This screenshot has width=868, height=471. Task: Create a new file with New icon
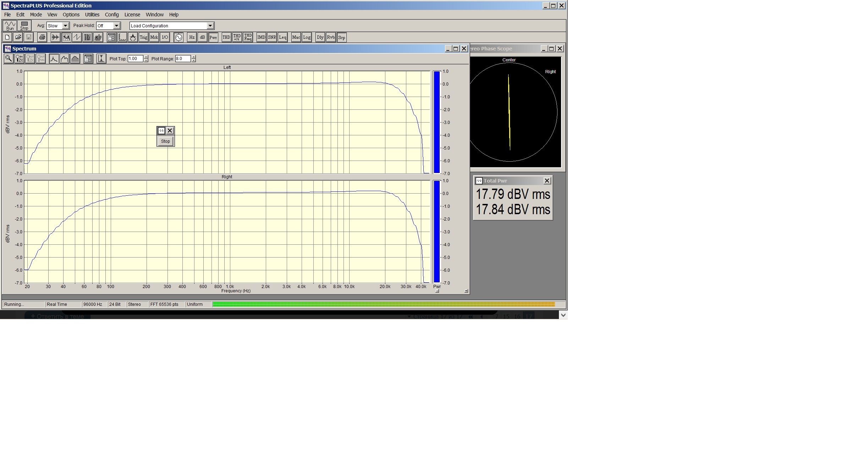pos(7,37)
